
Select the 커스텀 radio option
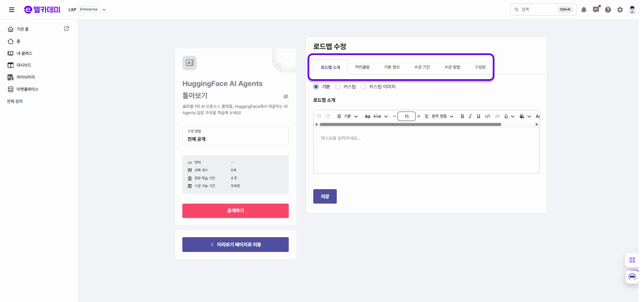click(338, 87)
